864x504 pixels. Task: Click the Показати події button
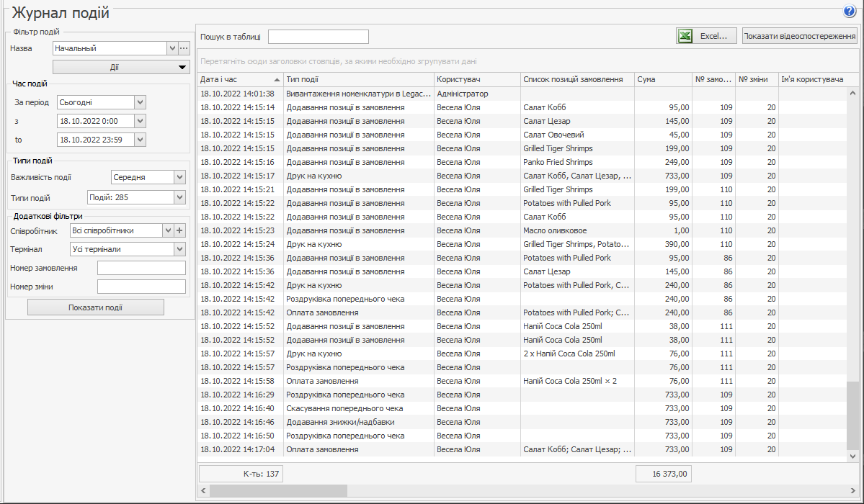pyautogui.click(x=96, y=307)
